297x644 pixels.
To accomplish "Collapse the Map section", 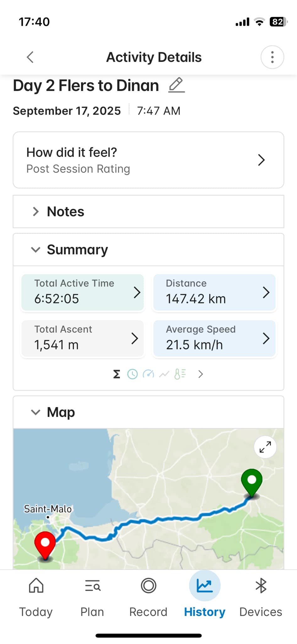I will pyautogui.click(x=36, y=412).
